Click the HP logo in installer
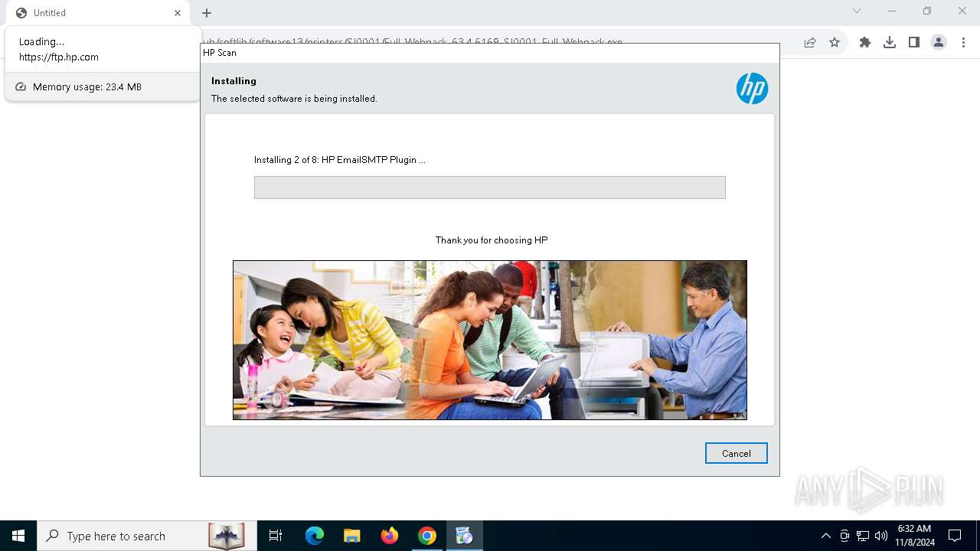980x551 pixels. tap(752, 89)
